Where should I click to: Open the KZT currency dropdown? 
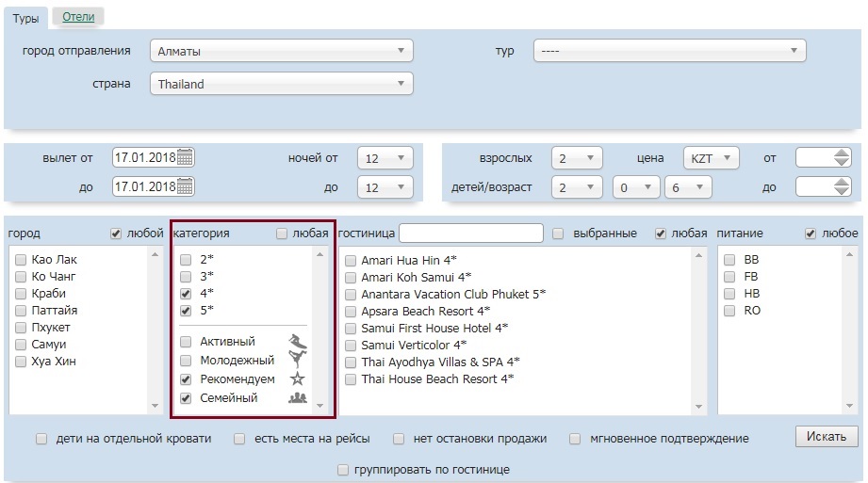[x=711, y=158]
